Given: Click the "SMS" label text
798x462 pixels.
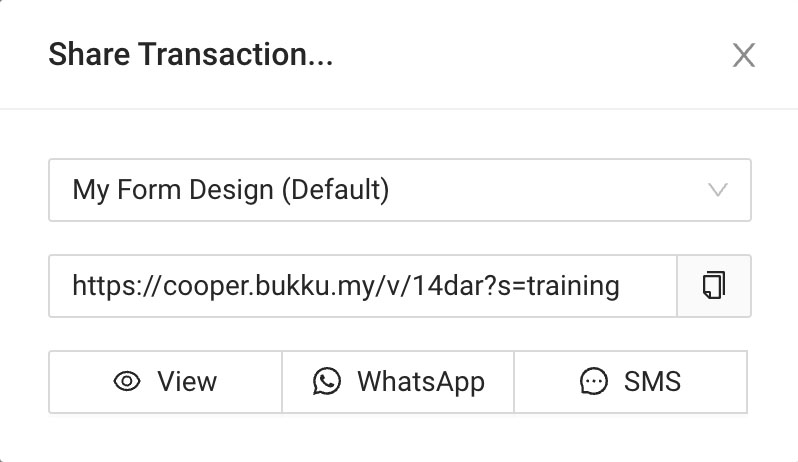Looking at the screenshot, I should click(652, 381).
